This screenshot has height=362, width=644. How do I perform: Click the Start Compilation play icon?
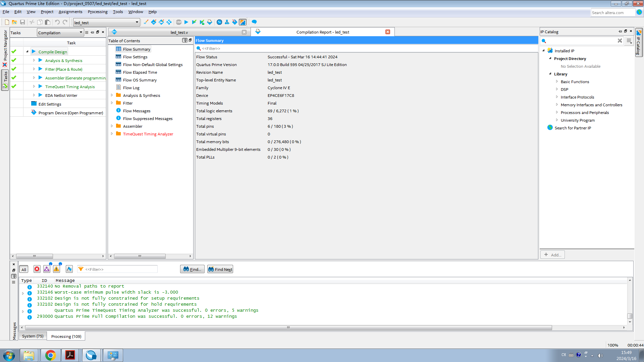pyautogui.click(x=186, y=22)
